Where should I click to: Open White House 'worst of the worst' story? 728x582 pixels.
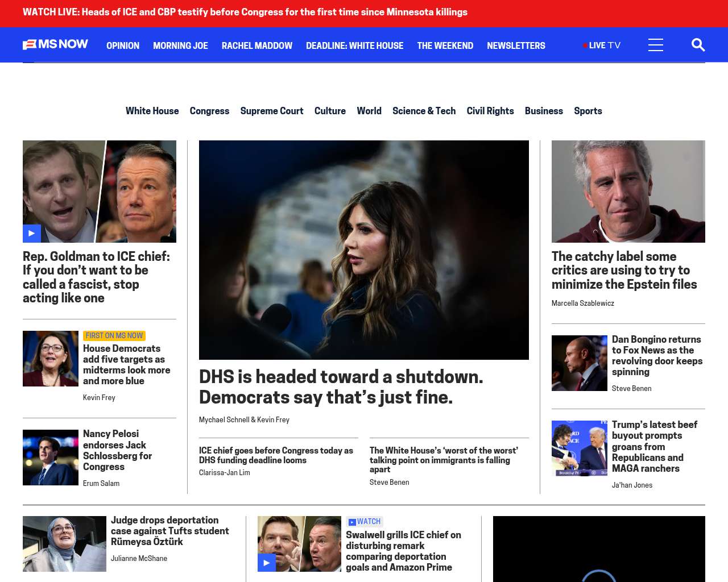click(x=444, y=460)
